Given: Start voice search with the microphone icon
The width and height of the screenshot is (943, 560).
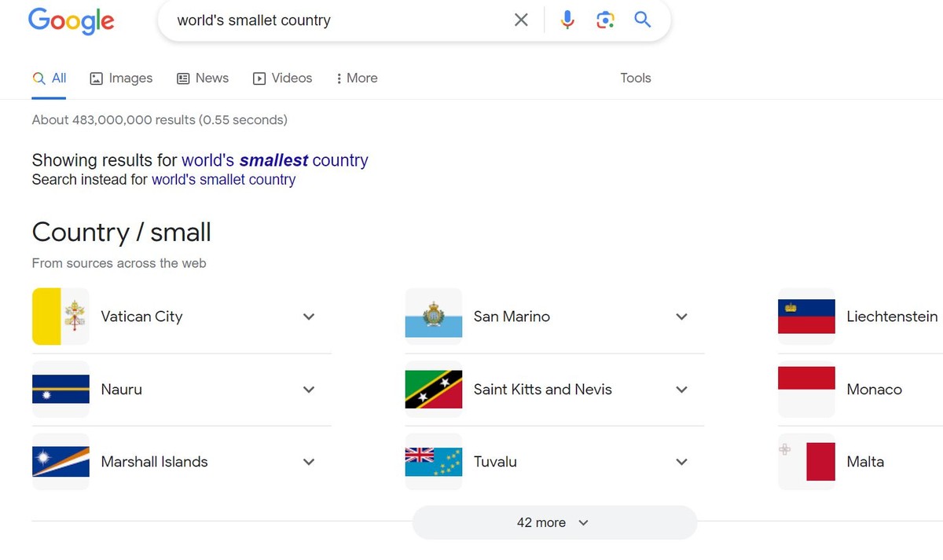Looking at the screenshot, I should click(567, 20).
